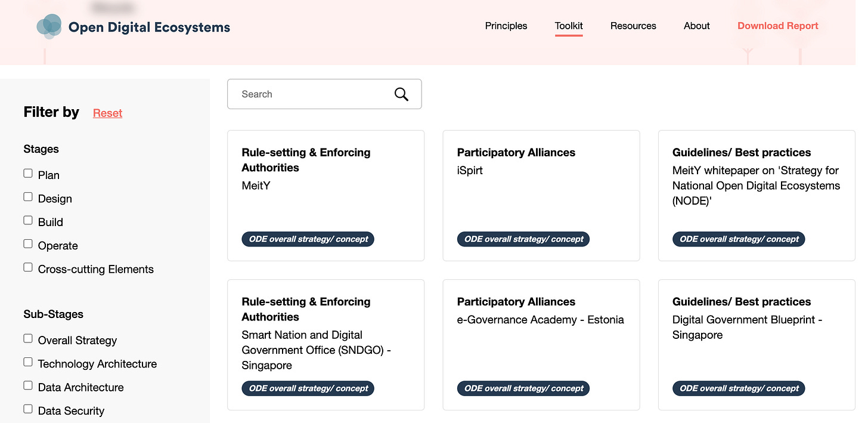This screenshot has width=868, height=423.
Task: Enable the Overall Strategy sub-stage checkbox
Action: (28, 339)
